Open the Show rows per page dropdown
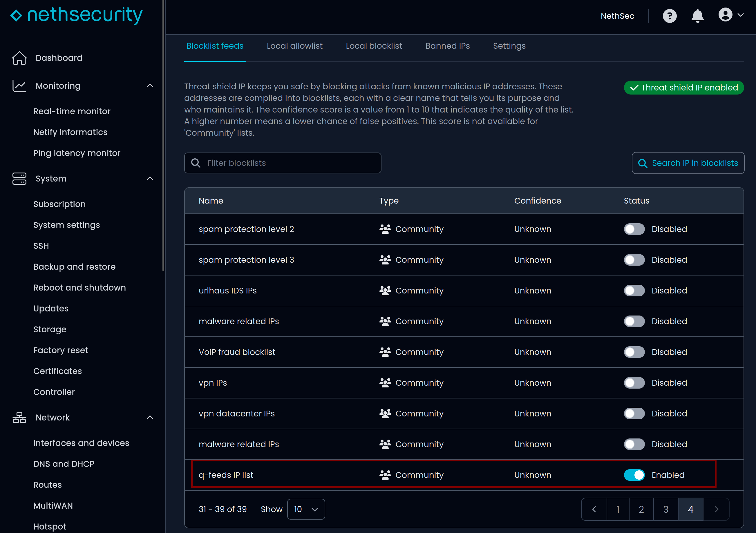This screenshot has width=756, height=533. [x=305, y=509]
